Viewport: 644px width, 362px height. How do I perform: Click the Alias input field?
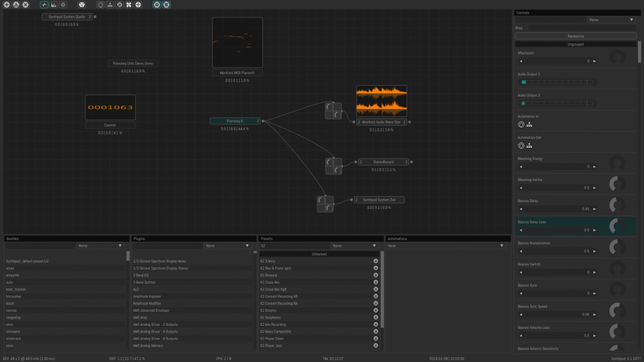click(582, 28)
